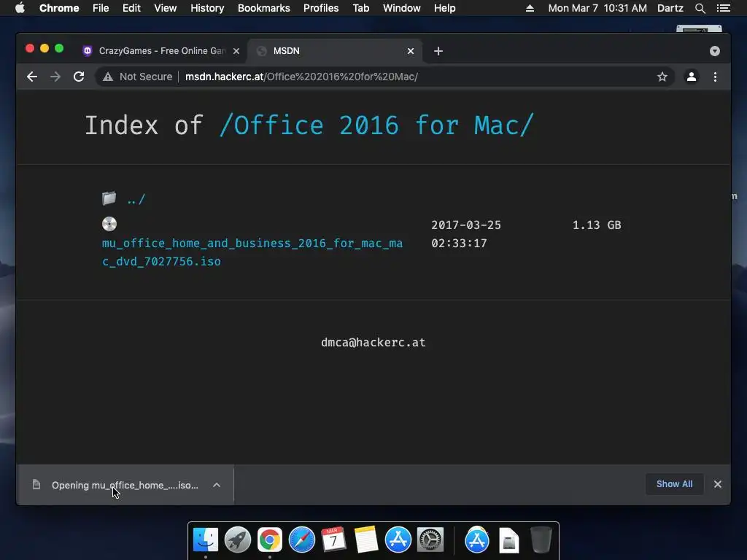This screenshot has height=560, width=747.
Task: Close the CrazyGames tab
Action: [236, 51]
